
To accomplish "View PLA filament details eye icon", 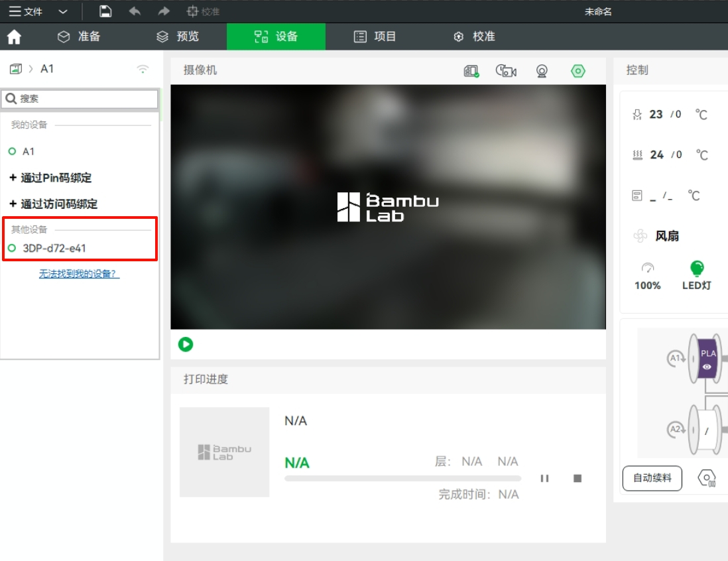I will (707, 367).
